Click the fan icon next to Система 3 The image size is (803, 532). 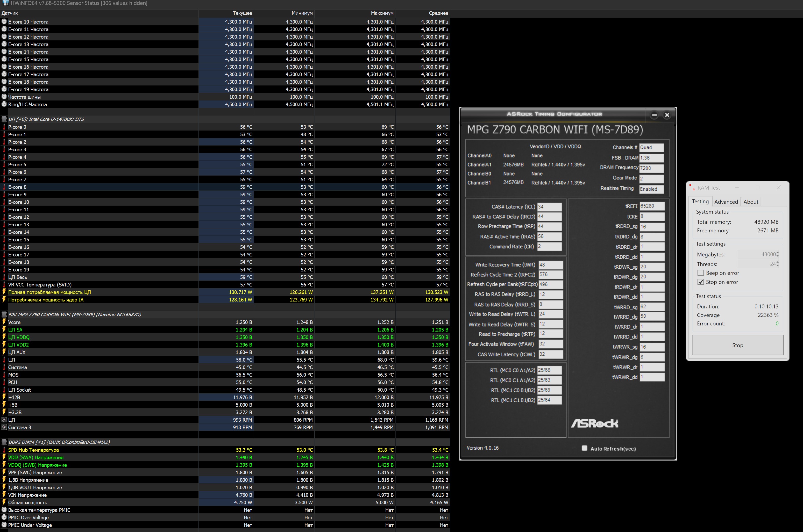(4, 427)
